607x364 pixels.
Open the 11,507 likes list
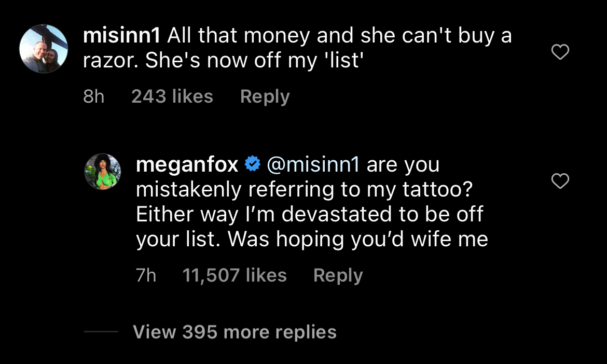point(234,275)
